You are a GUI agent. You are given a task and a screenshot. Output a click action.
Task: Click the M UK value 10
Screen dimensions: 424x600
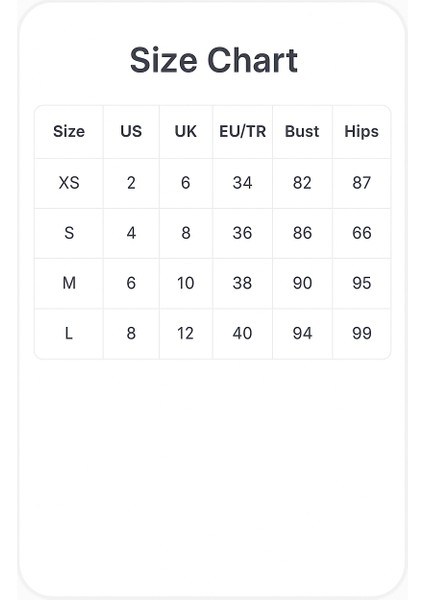tap(186, 283)
